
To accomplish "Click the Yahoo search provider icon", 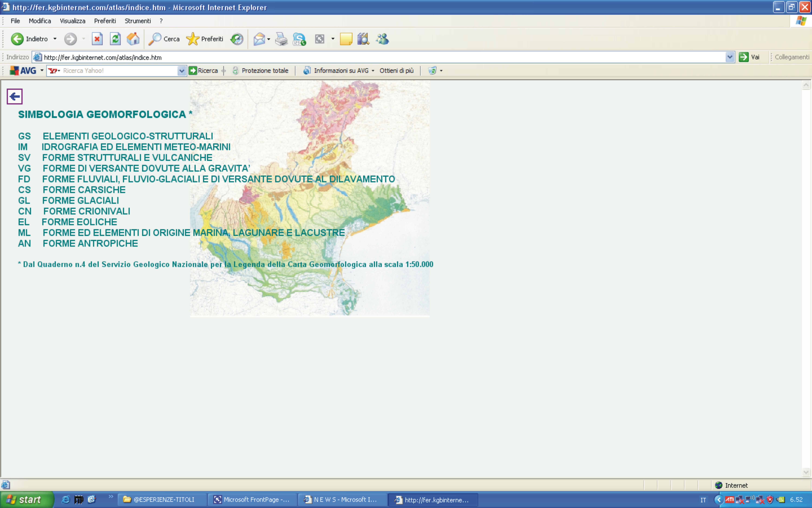I will (x=53, y=71).
